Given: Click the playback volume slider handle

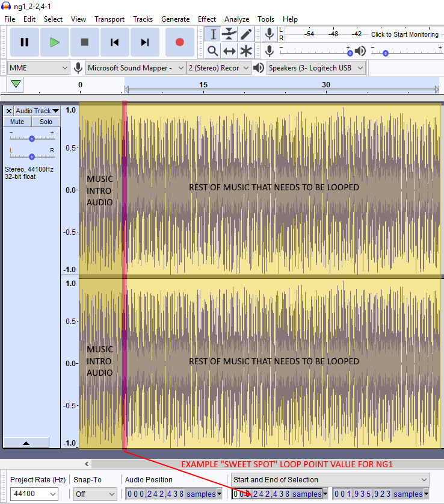Looking at the screenshot, I should coord(386,53).
